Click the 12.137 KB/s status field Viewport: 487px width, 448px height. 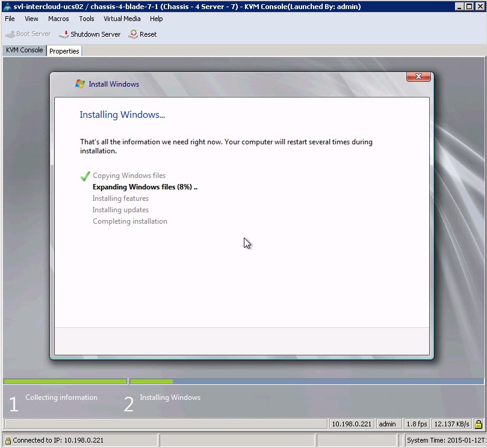451,424
